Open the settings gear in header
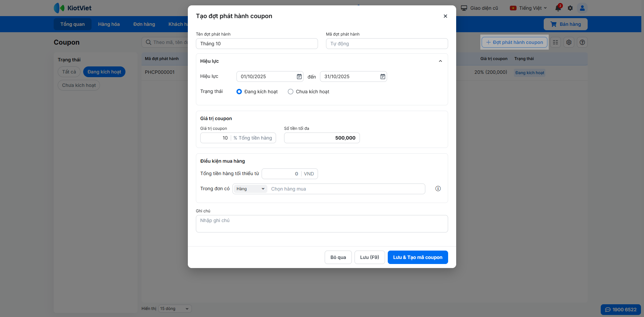 (570, 8)
